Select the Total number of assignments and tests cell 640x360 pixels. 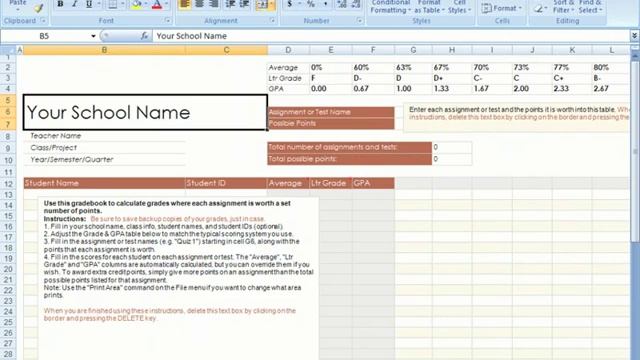[x=349, y=147]
